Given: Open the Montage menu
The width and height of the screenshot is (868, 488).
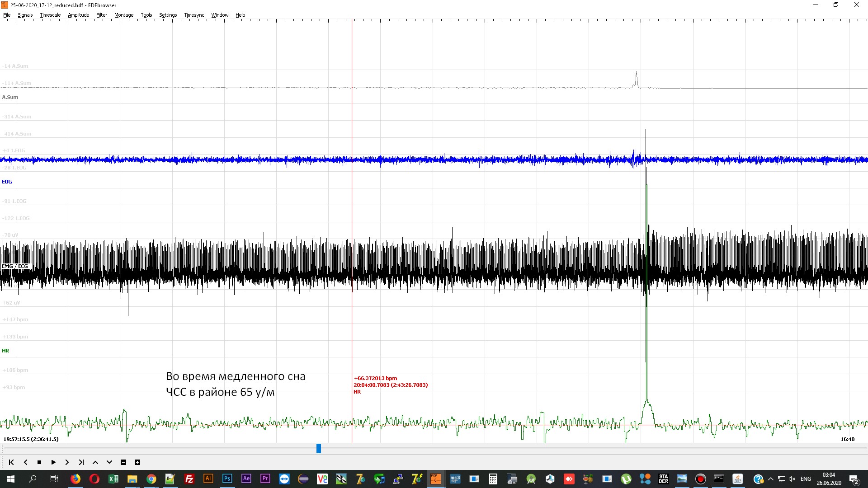Looking at the screenshot, I should coord(124,15).
